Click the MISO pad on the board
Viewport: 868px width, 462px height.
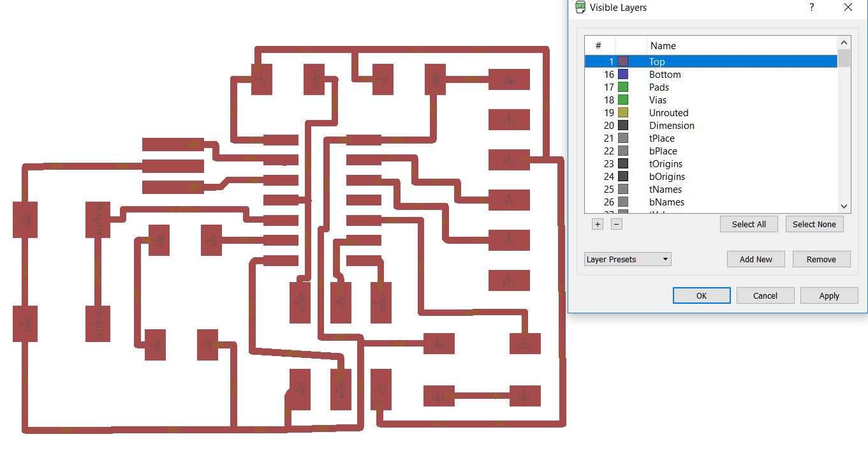[381, 302]
